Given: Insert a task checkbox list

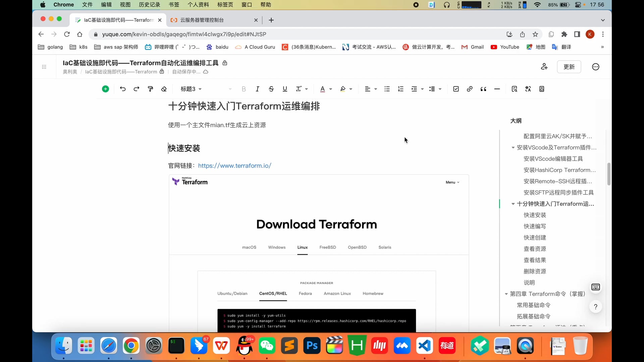Looking at the screenshot, I should [x=455, y=89].
